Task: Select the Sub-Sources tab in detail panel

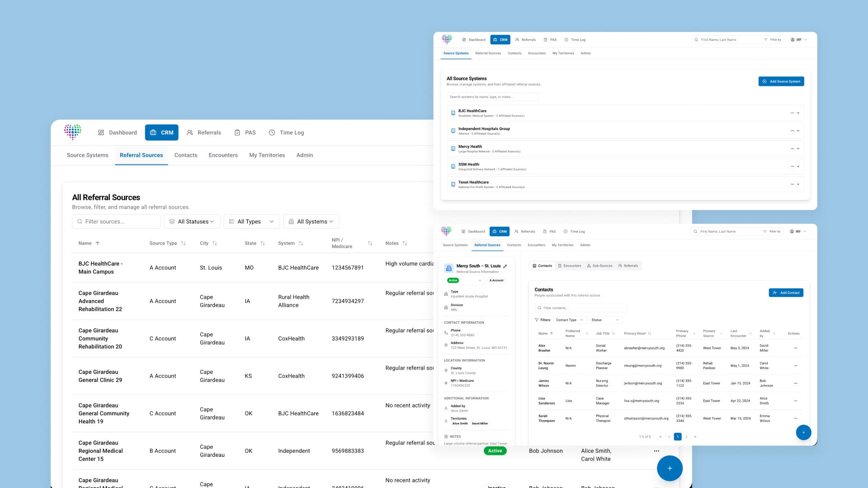Action: coord(599,266)
